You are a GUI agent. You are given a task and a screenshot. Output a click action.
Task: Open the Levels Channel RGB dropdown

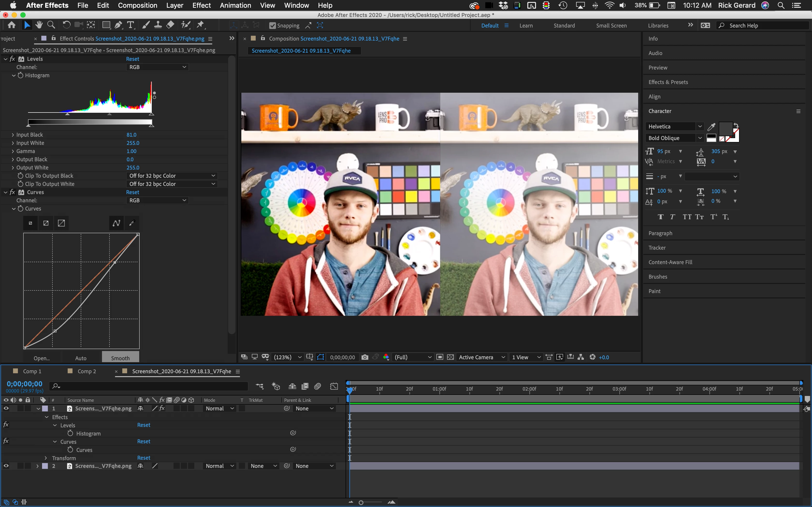coord(157,67)
